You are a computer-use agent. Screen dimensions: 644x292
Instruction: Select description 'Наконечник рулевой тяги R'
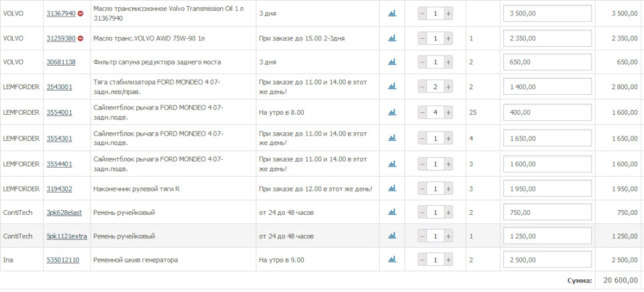[137, 189]
